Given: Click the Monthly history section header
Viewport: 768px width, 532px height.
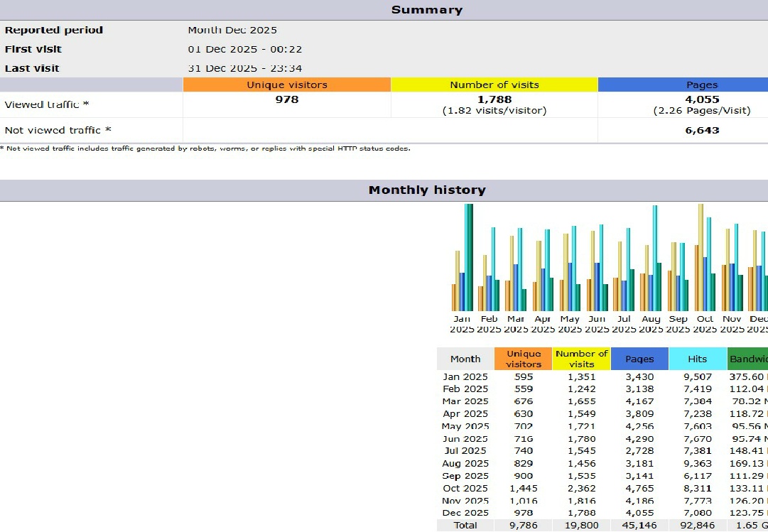Looking at the screenshot, I should coord(426,190).
